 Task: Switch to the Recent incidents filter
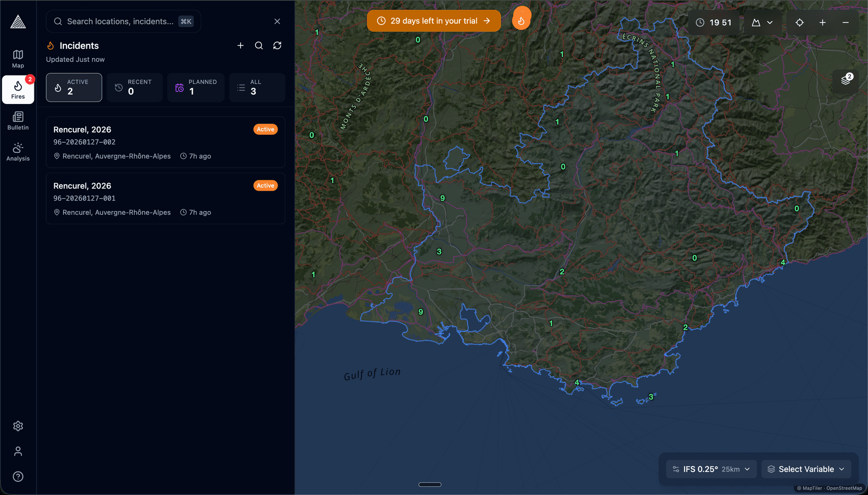point(134,87)
